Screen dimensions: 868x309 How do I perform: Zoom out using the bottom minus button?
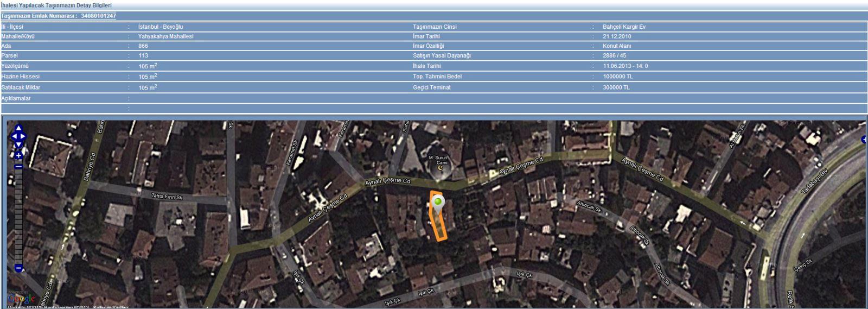pyautogui.click(x=18, y=268)
